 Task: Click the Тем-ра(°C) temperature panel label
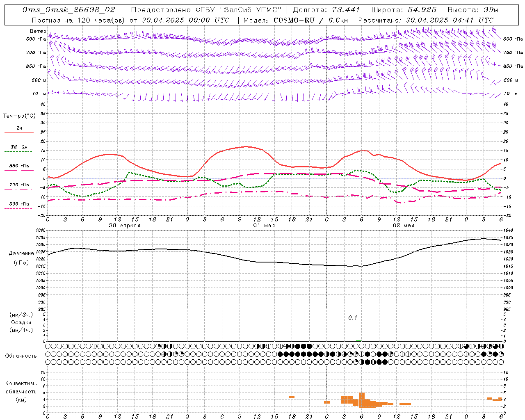click(x=19, y=116)
